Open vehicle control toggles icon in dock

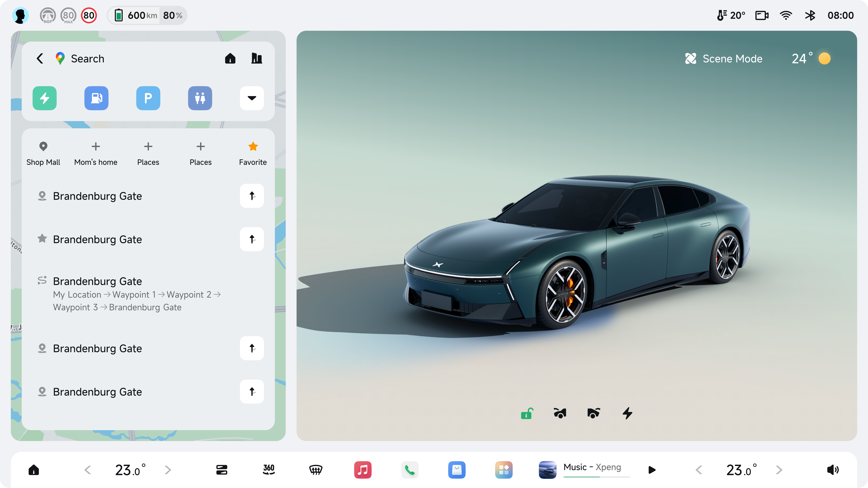point(222,470)
